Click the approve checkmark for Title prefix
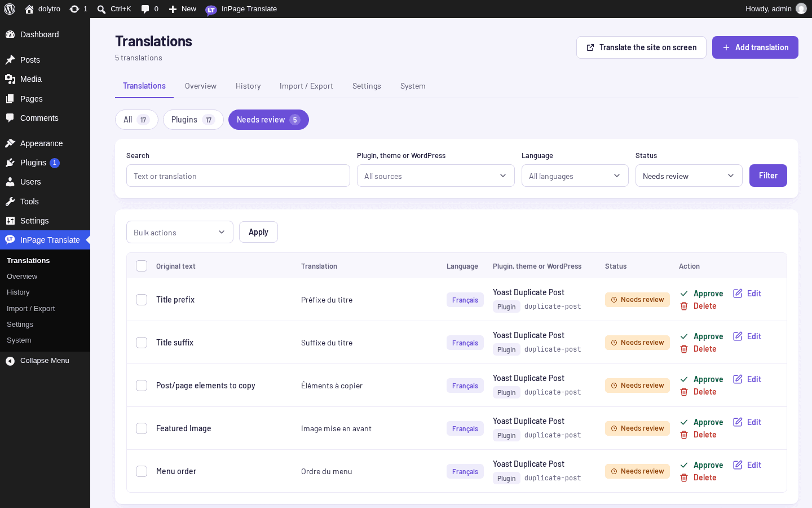The height and width of the screenshot is (508, 812). pos(684,294)
